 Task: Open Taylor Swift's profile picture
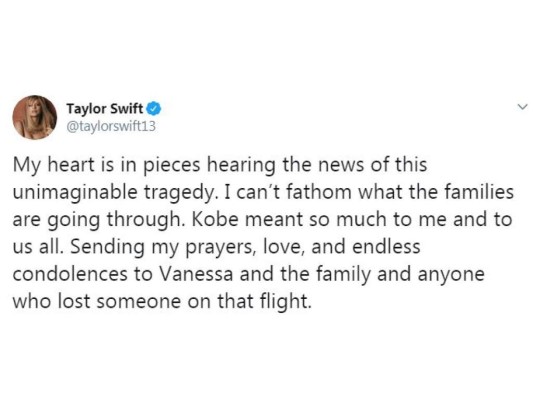[34, 117]
